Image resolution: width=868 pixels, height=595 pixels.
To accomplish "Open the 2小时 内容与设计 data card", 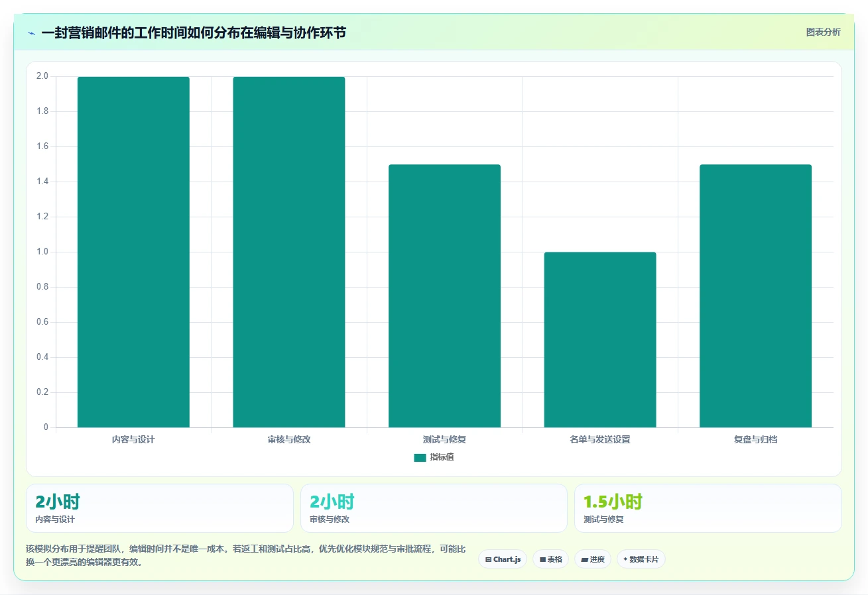I will [160, 508].
